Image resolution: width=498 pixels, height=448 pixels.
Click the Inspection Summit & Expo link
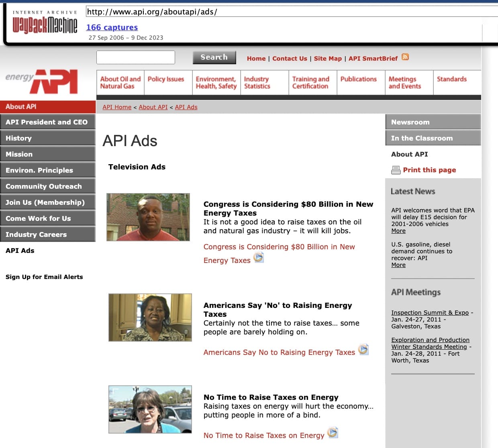click(x=430, y=313)
